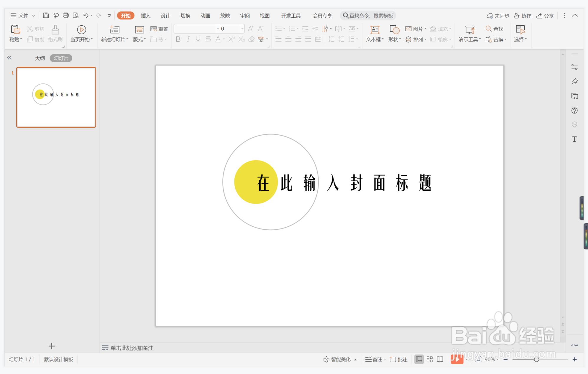Switch to slide sorter grid view
This screenshot has height=374, width=588.
click(429, 359)
